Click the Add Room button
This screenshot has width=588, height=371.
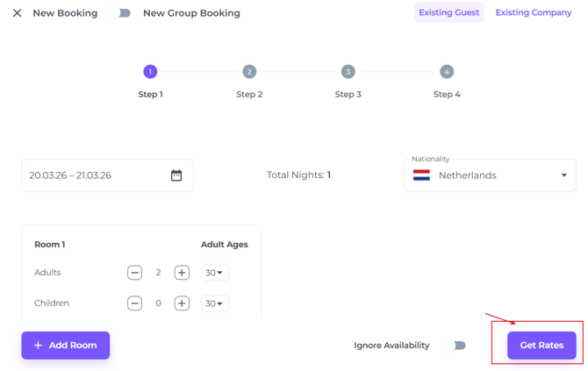point(66,346)
